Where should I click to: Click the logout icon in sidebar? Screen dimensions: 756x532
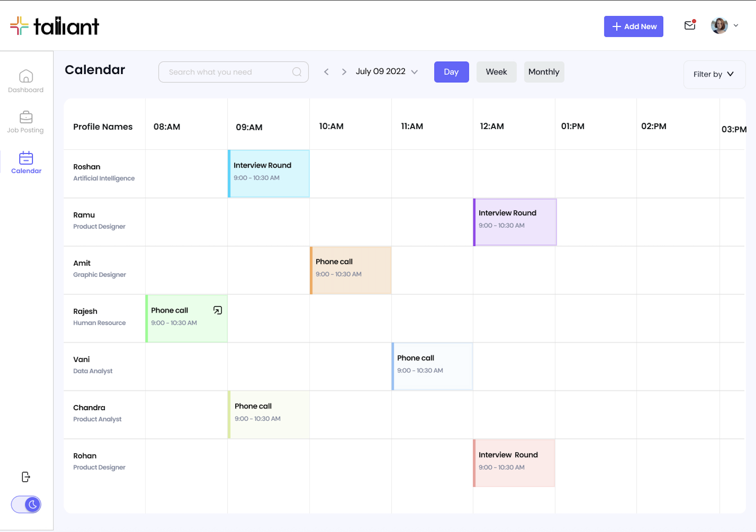26,477
